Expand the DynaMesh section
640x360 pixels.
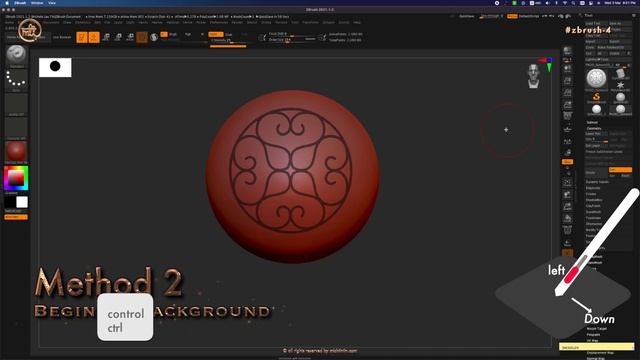coord(593,212)
